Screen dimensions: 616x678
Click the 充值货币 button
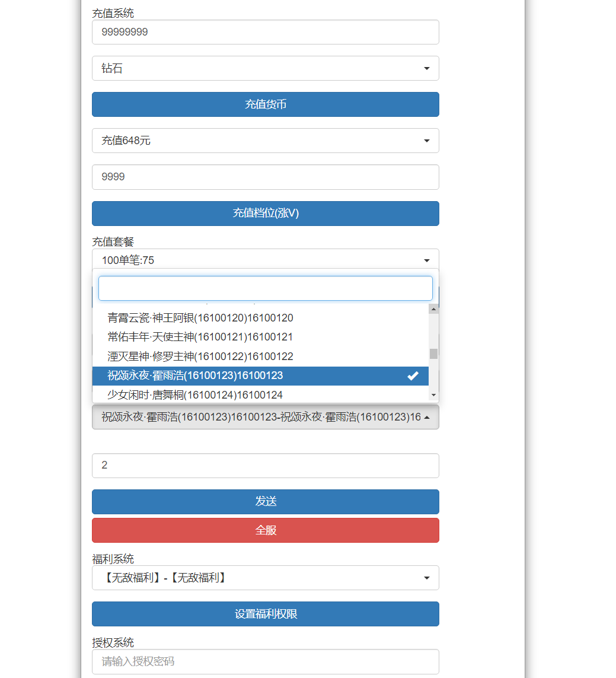coord(265,104)
